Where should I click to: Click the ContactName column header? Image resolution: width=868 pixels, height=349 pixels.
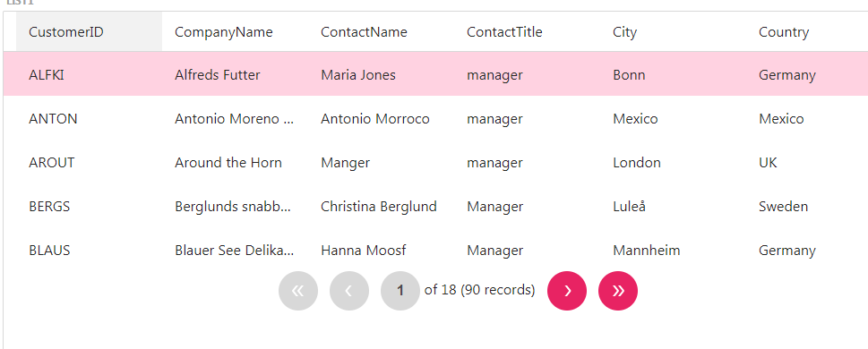pos(382,32)
